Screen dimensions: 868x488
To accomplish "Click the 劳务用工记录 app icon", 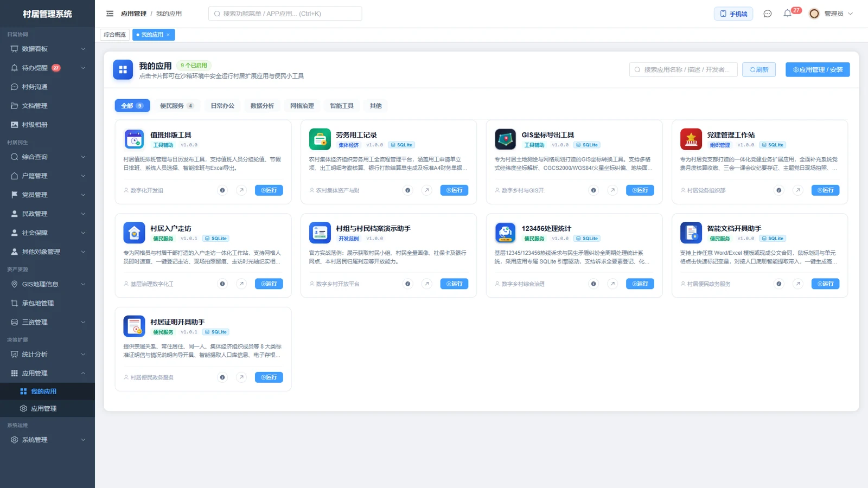I will click(x=320, y=139).
